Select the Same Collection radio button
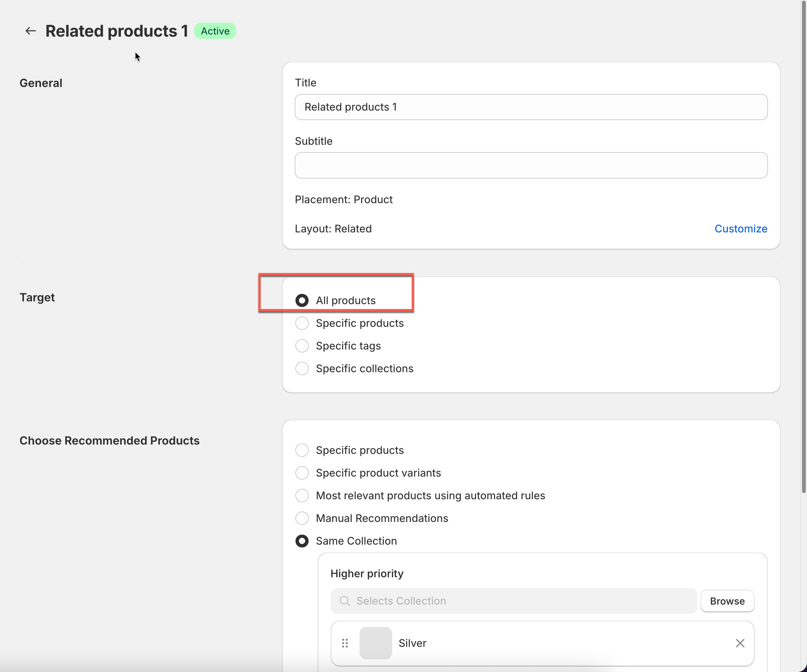The image size is (807, 672). coord(302,541)
